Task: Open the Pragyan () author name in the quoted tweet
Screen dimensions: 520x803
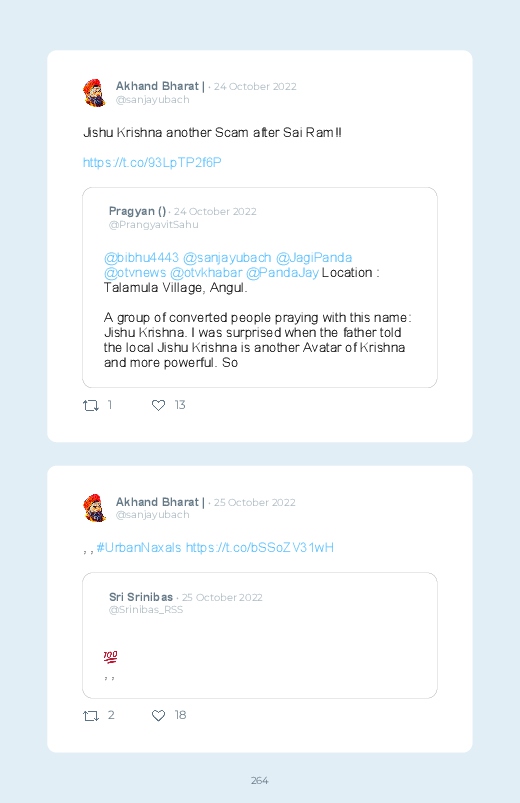Action: 137,211
